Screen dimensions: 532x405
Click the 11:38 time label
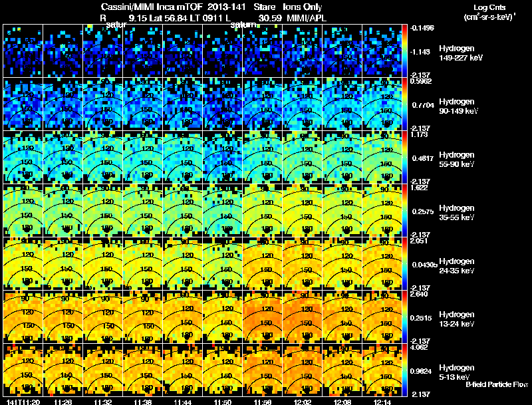(x=142, y=402)
